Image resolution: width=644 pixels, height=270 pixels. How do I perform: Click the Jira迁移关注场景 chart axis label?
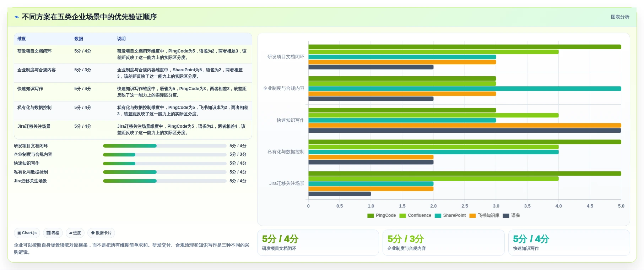(x=287, y=183)
